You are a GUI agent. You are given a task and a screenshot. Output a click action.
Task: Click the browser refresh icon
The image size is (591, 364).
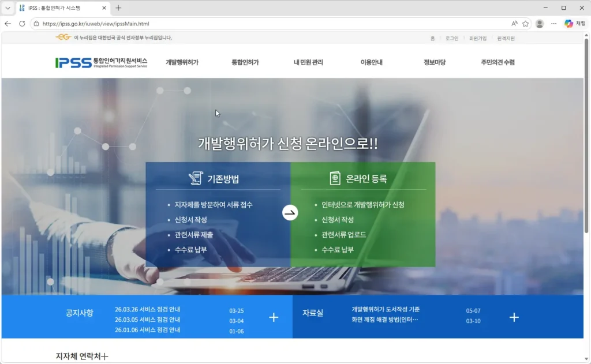pos(21,24)
